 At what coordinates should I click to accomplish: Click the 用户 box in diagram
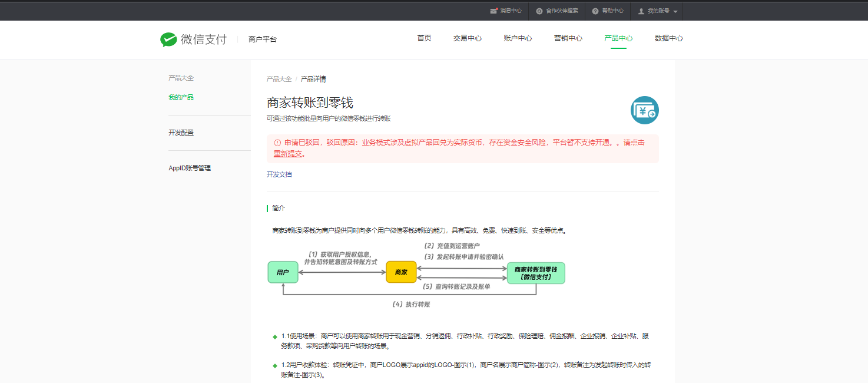tap(283, 272)
